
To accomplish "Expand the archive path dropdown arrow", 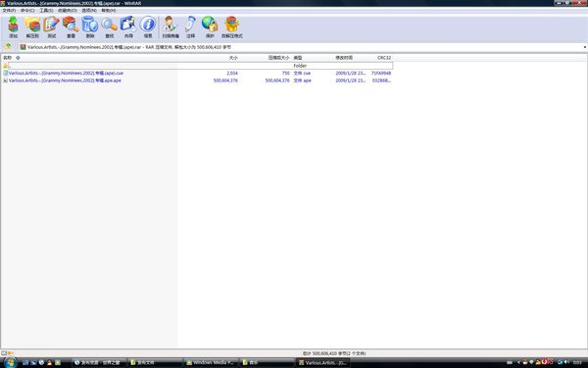I will click(x=584, y=47).
